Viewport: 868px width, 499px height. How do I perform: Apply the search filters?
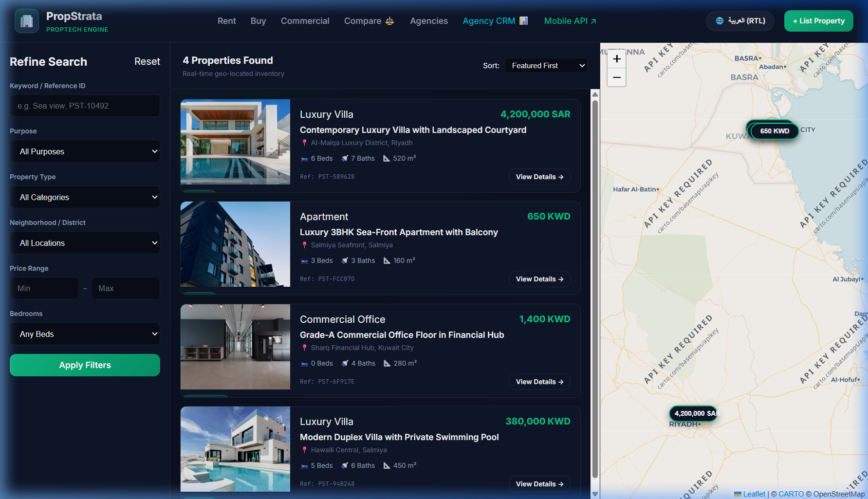click(85, 365)
